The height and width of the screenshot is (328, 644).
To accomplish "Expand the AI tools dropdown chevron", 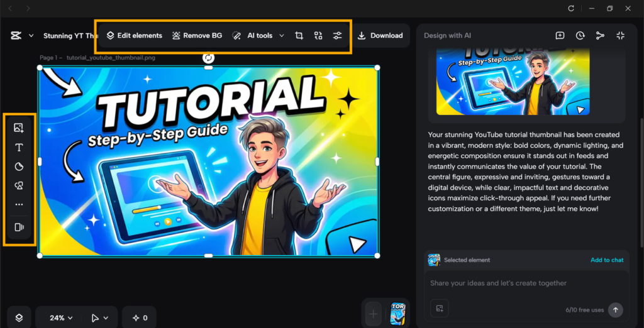I will [282, 36].
